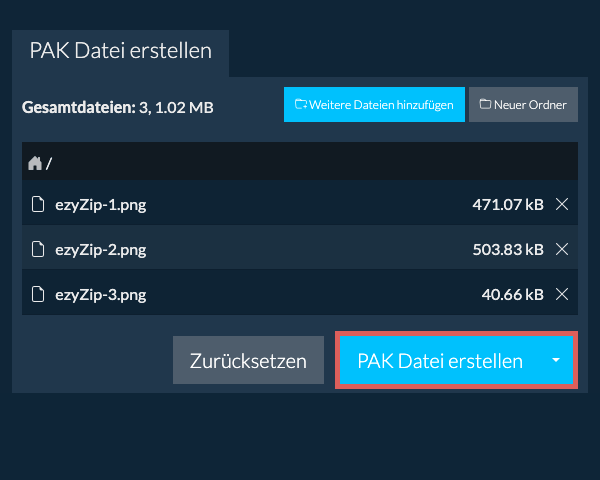
Task: Open the 'PAK Datei erstellen' tab
Action: click(x=121, y=53)
